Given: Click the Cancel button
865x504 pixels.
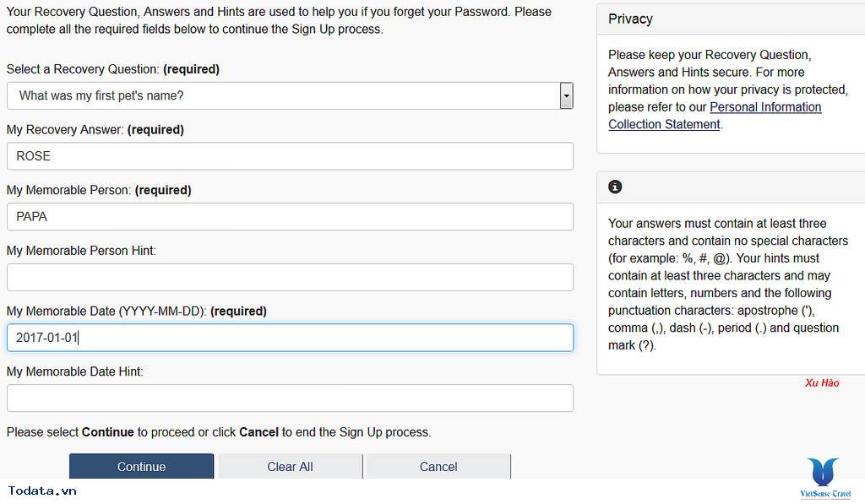Looking at the screenshot, I should tap(438, 467).
